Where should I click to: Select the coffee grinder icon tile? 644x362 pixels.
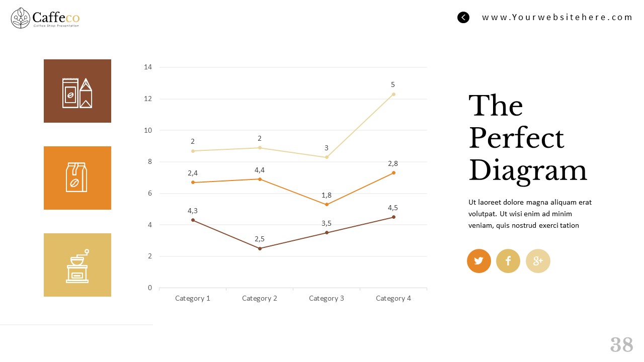pyautogui.click(x=77, y=265)
